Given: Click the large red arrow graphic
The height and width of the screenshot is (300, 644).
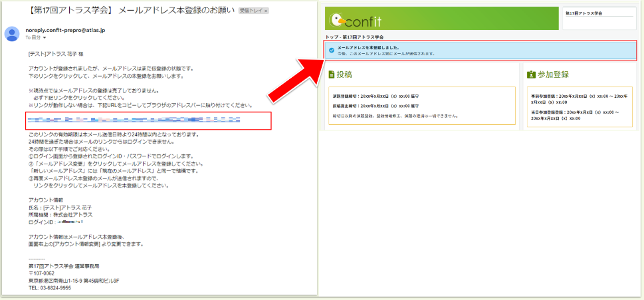Looking at the screenshot, I should point(302,71).
